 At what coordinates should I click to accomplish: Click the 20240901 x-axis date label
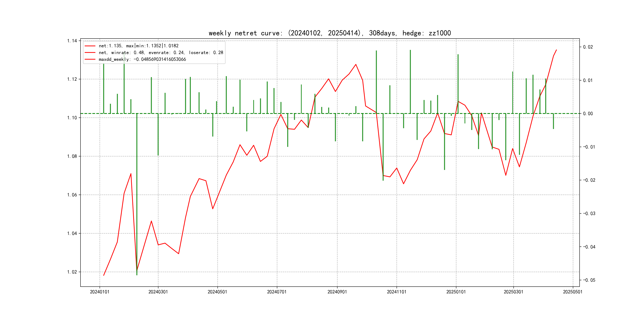(337, 292)
